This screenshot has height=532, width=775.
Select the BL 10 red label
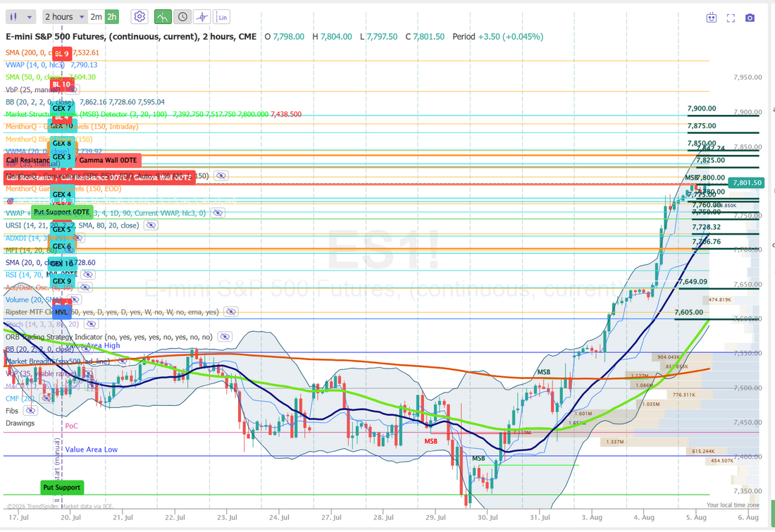62,85
